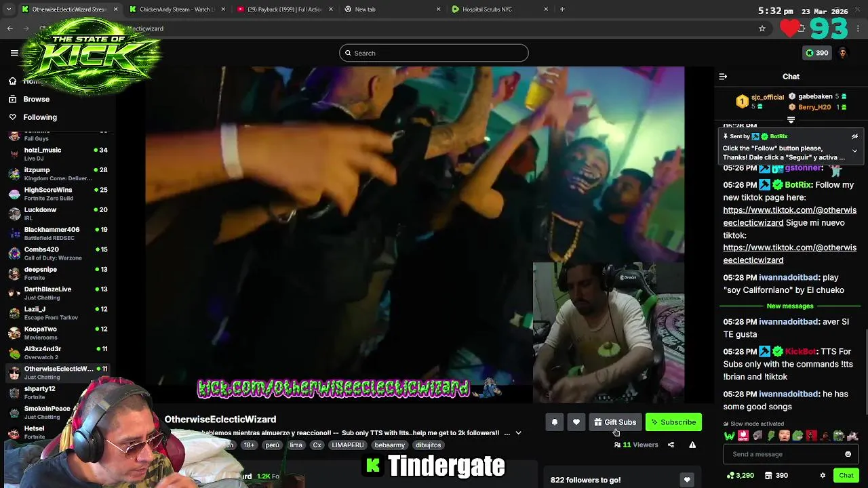Image resolution: width=868 pixels, height=488 pixels.
Task: Switch to Hospital Scrubs NYC tab
Action: [500, 9]
